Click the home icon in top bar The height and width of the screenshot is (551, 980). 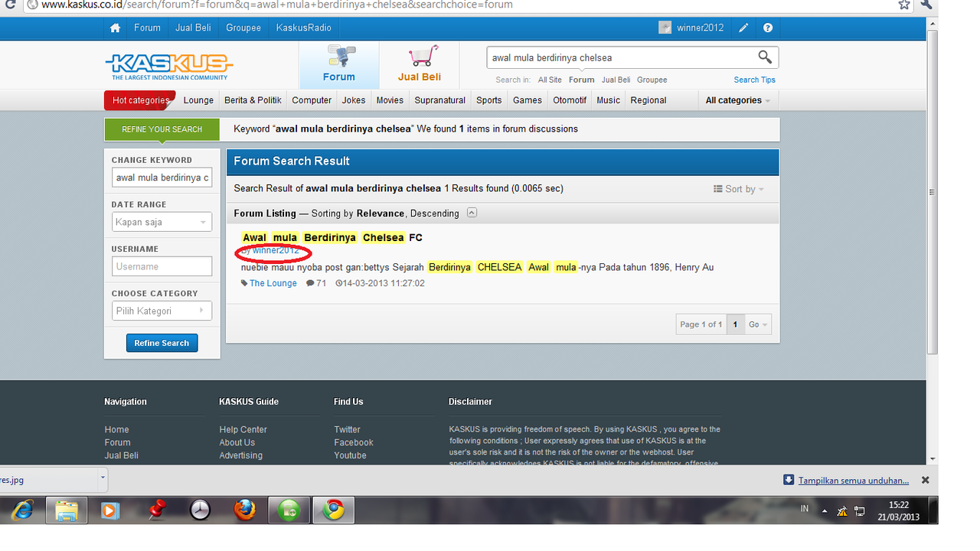click(115, 28)
